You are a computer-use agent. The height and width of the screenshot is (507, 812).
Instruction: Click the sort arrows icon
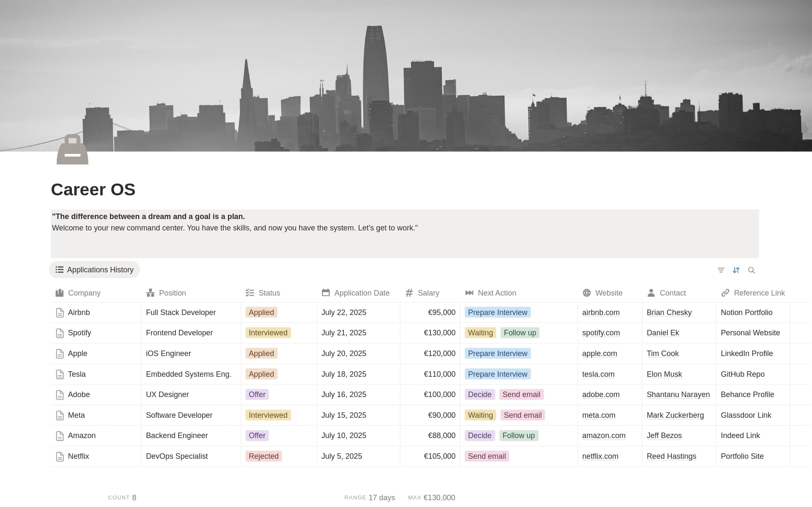pyautogui.click(x=736, y=270)
